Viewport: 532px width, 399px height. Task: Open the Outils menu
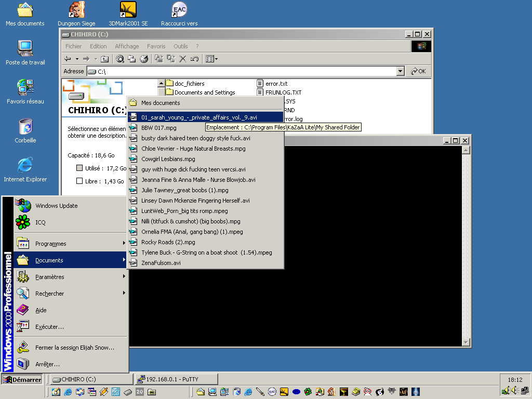pos(180,46)
